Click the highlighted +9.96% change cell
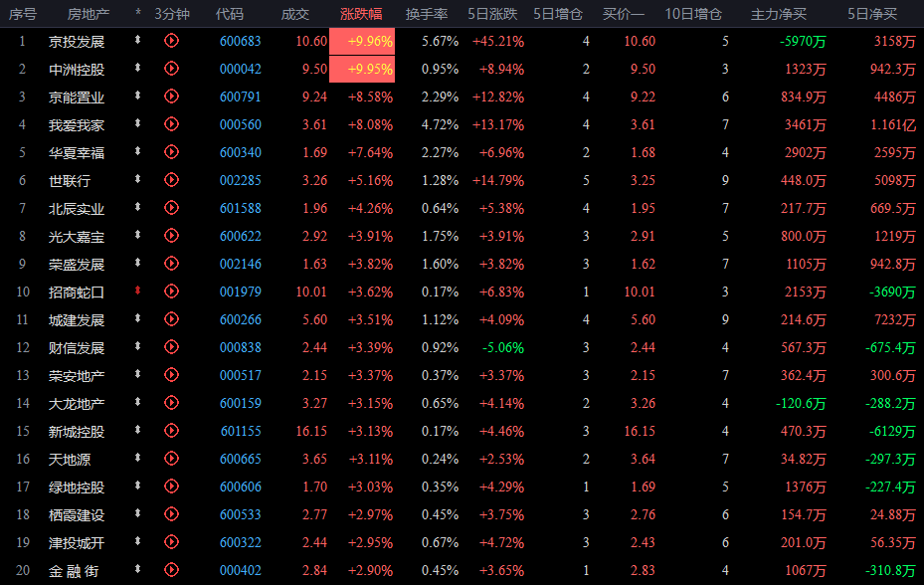The height and width of the screenshot is (585, 924). [368, 41]
